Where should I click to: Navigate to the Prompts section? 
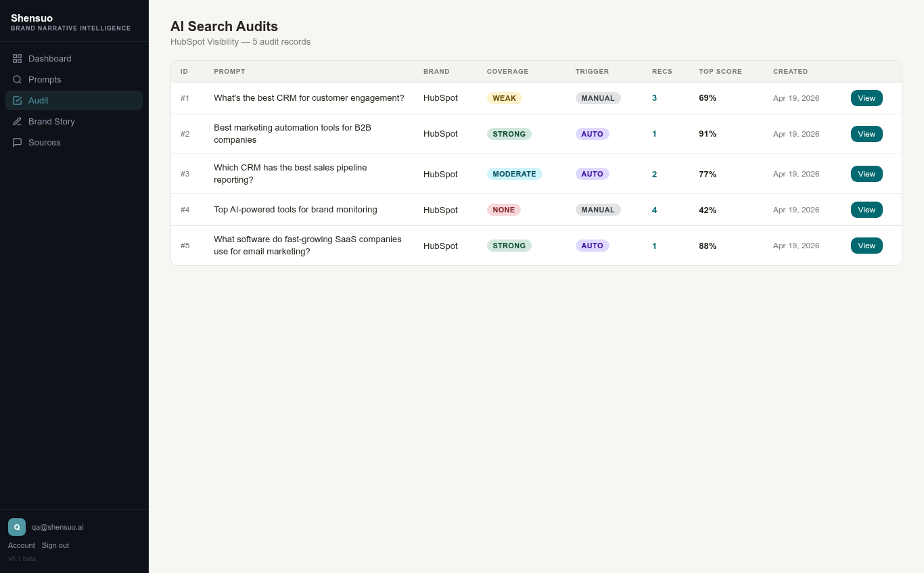(45, 79)
